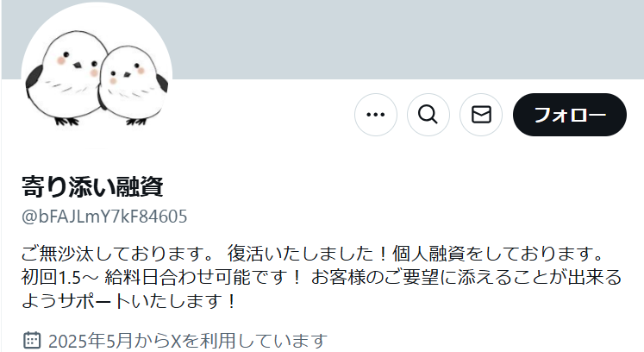Screen dimensions: 644x352
Task: Click the handle @bFAJLmY7kF84605
Action: [x=104, y=217]
